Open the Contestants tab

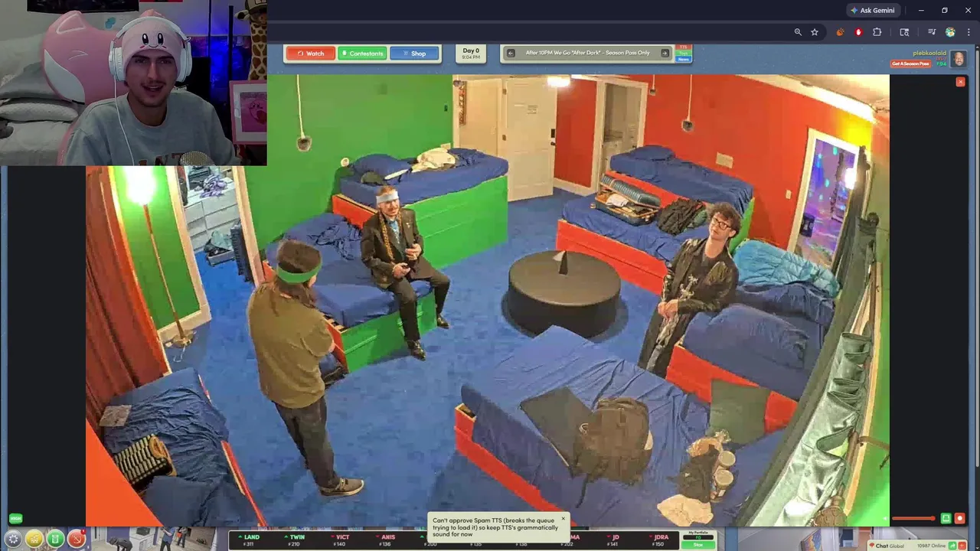pos(362,54)
